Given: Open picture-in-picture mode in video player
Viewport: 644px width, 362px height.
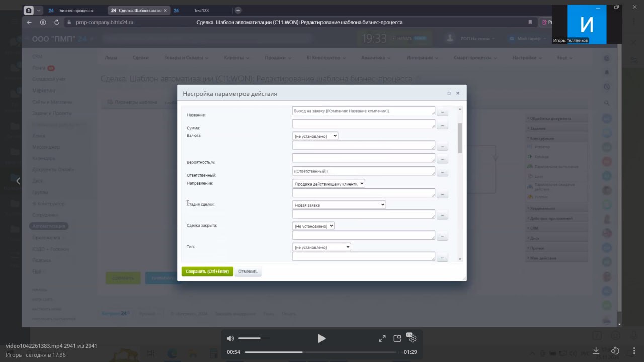Looking at the screenshot, I should tap(397, 338).
